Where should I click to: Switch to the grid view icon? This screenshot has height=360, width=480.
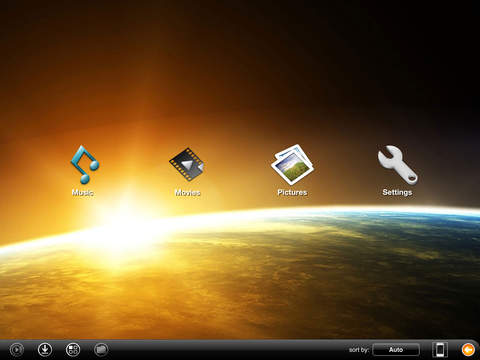click(x=73, y=349)
